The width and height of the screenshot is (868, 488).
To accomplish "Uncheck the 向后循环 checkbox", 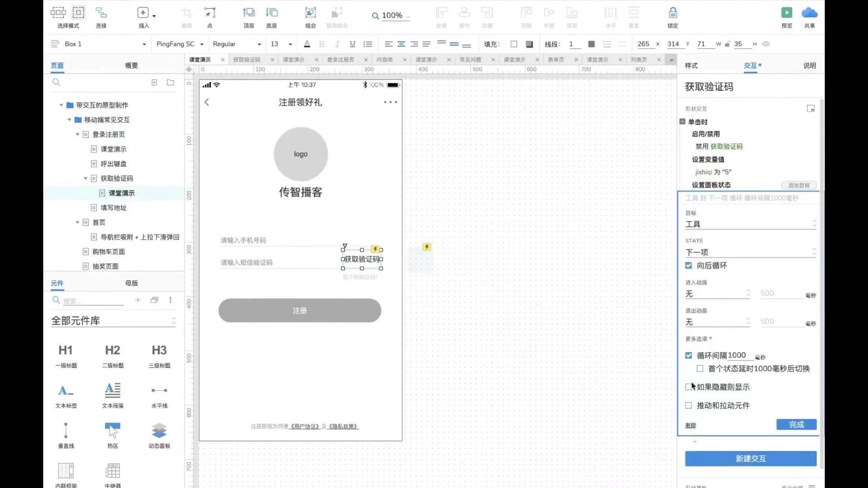I will pyautogui.click(x=688, y=266).
